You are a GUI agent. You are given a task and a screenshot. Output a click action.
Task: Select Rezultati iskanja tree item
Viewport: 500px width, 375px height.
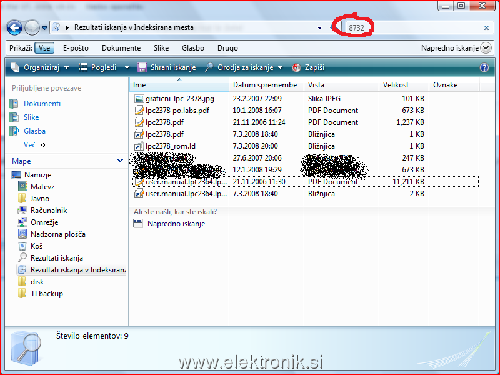tap(56, 258)
